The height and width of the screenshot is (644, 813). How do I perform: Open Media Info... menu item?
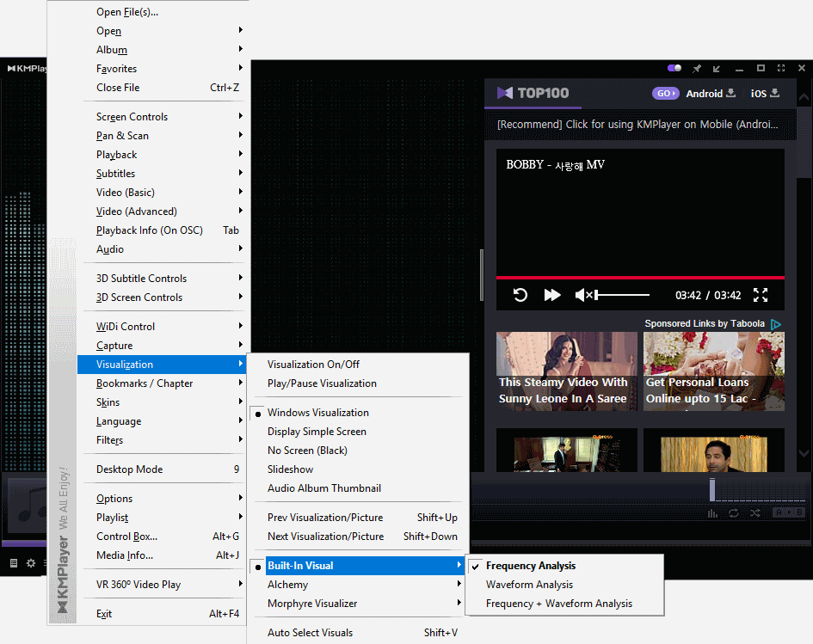pos(162,555)
